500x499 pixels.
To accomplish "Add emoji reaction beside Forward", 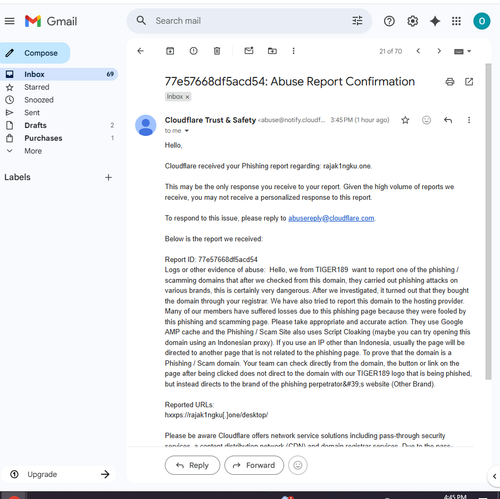I will 298,465.
